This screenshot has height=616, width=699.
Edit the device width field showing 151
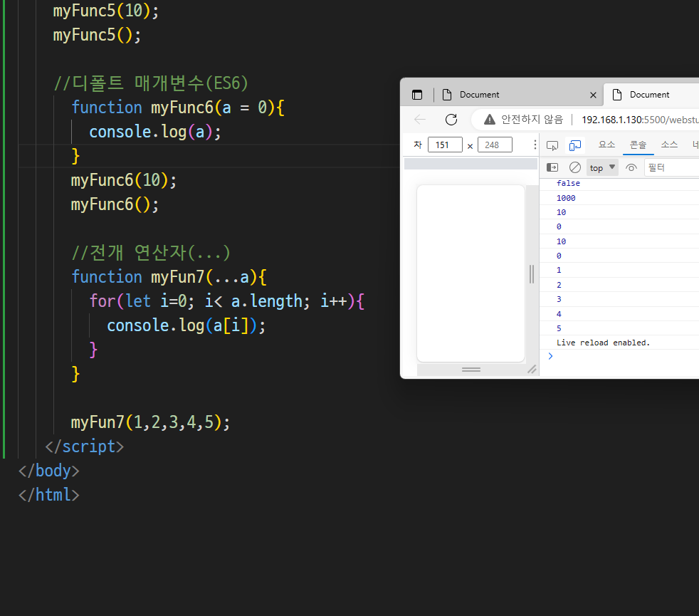(x=445, y=145)
